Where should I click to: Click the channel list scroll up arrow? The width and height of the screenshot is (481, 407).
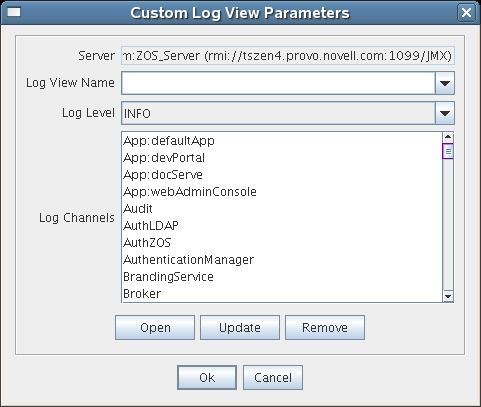[448, 137]
